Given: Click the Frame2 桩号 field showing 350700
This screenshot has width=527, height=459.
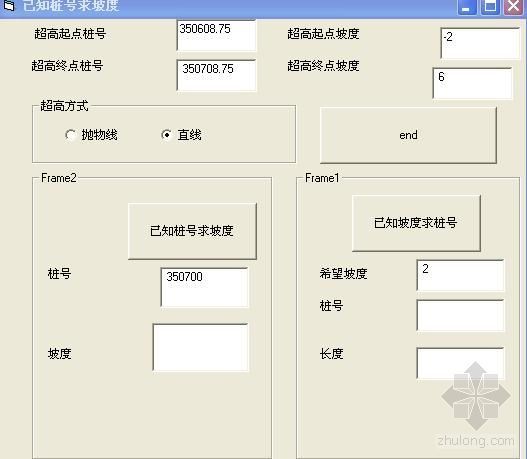Looking at the screenshot, I should [x=204, y=287].
